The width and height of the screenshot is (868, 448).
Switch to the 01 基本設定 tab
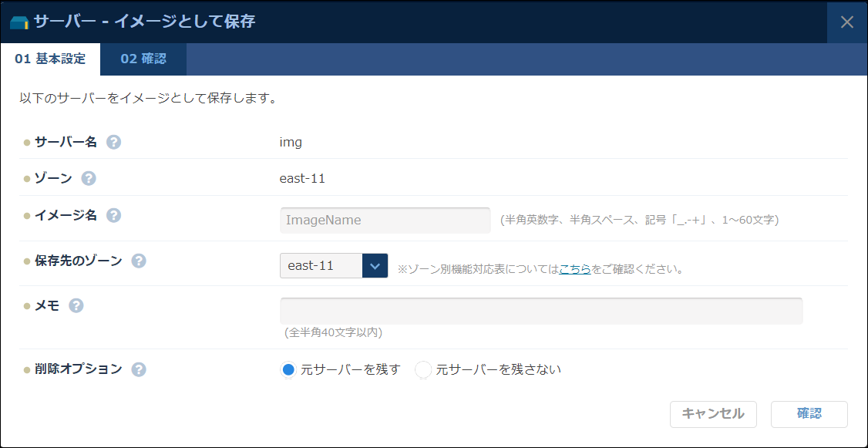point(50,58)
